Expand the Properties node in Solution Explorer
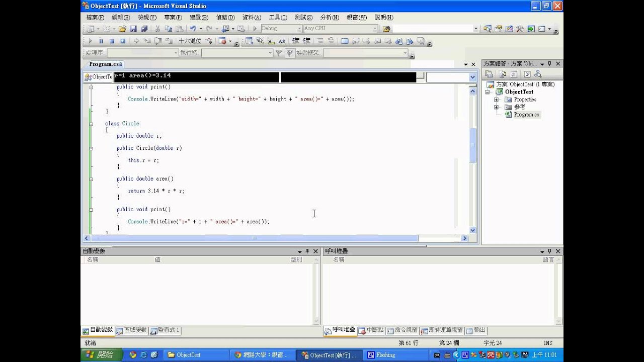Viewport: 644px width, 362px height. pyautogui.click(x=496, y=100)
